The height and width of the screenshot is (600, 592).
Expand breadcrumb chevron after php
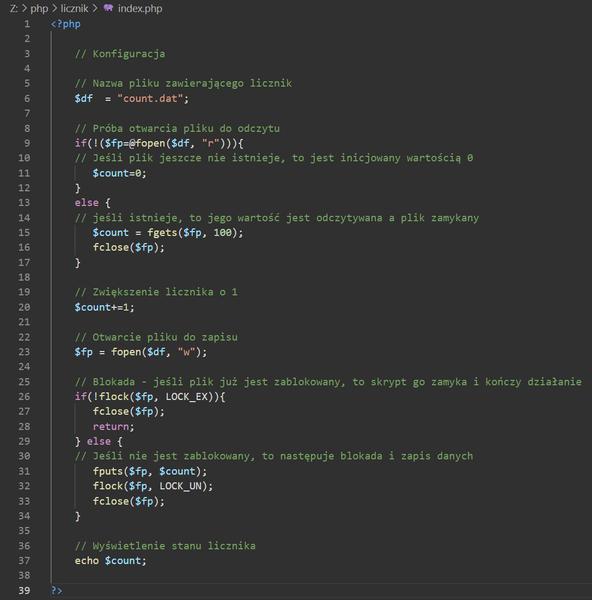coord(54,8)
